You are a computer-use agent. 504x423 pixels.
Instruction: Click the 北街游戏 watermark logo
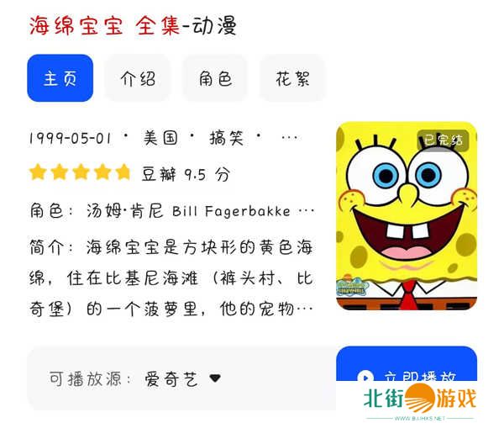(x=420, y=399)
